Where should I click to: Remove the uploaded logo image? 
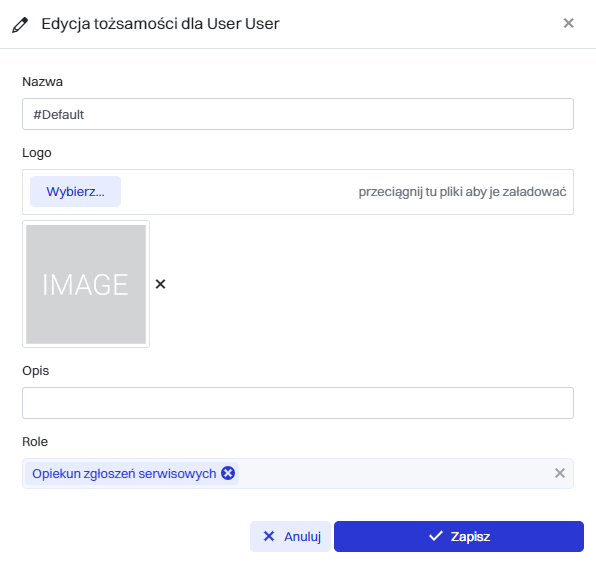click(160, 284)
